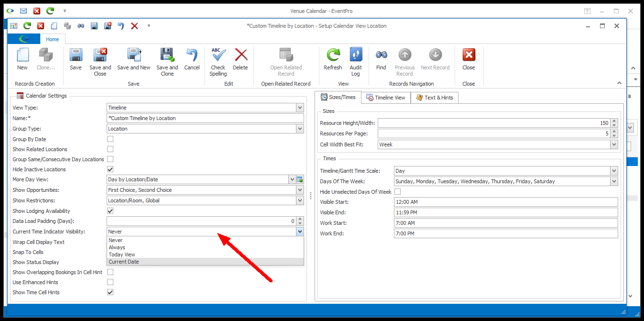
Task: Open the Text & Hints tab
Action: pos(435,98)
